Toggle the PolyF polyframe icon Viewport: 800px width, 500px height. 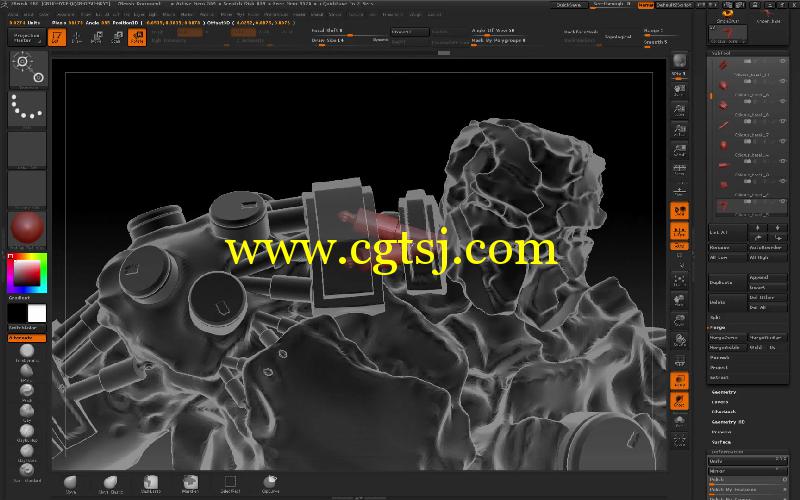tap(679, 361)
